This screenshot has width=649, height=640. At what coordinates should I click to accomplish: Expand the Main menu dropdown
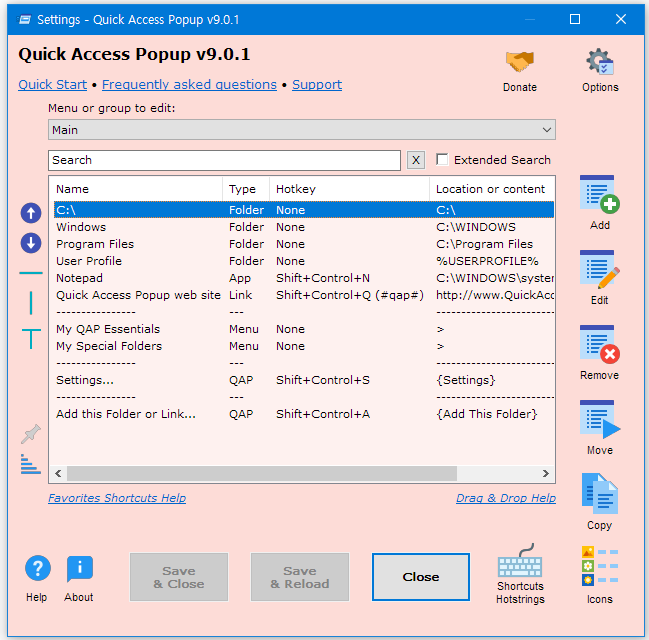click(302, 130)
